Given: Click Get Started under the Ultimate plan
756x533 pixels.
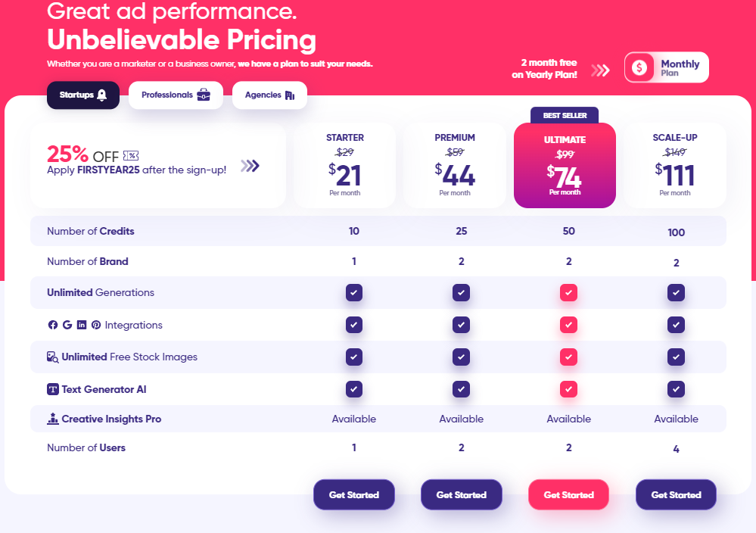Looking at the screenshot, I should point(568,495).
